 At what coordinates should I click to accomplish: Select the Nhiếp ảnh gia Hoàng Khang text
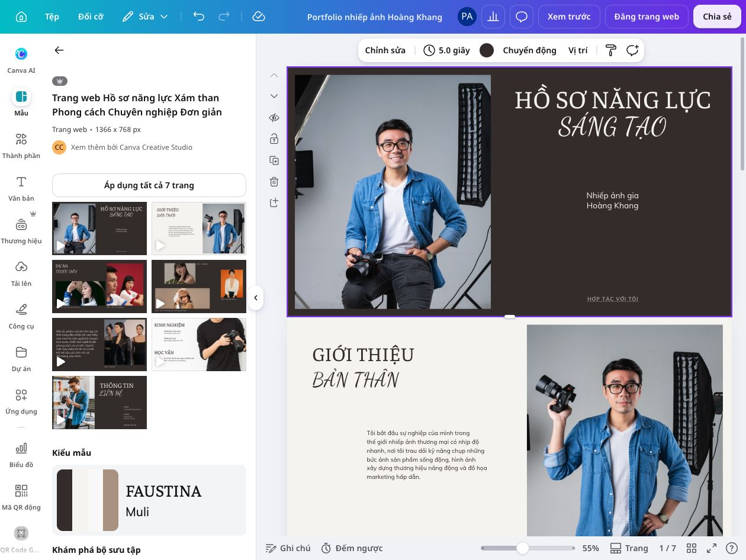[x=612, y=201]
